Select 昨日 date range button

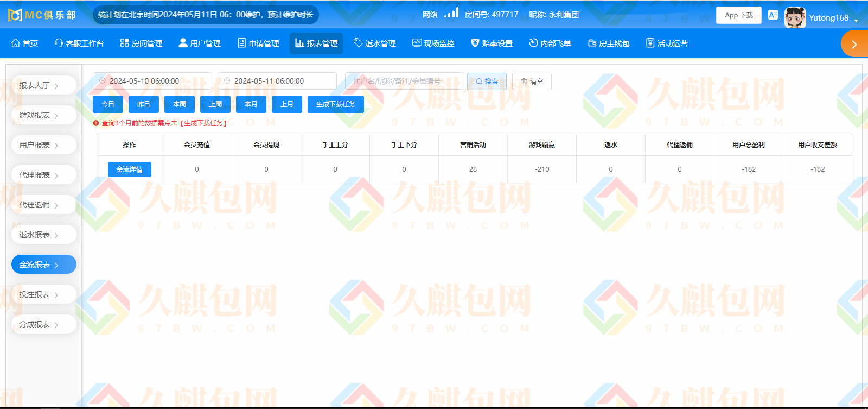point(144,104)
